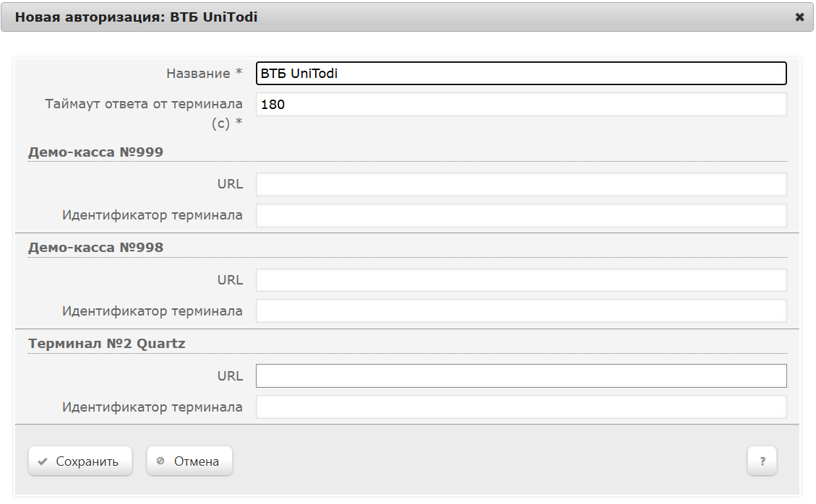Image resolution: width=816 pixels, height=504 pixels.
Task: Click Идентификатор терминала field under Демо-касса №998
Action: pyautogui.click(x=520, y=311)
